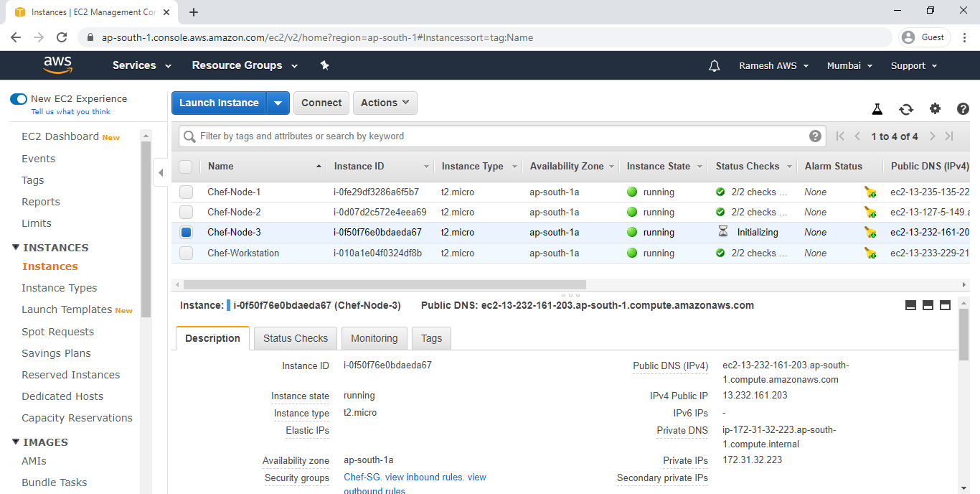This screenshot has height=494, width=980.
Task: Switch to the Tags tab
Action: [431, 338]
